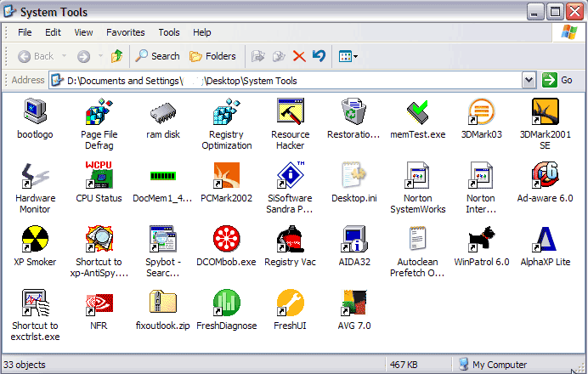The image size is (588, 374).
Task: Open the Help menu
Action: (202, 32)
